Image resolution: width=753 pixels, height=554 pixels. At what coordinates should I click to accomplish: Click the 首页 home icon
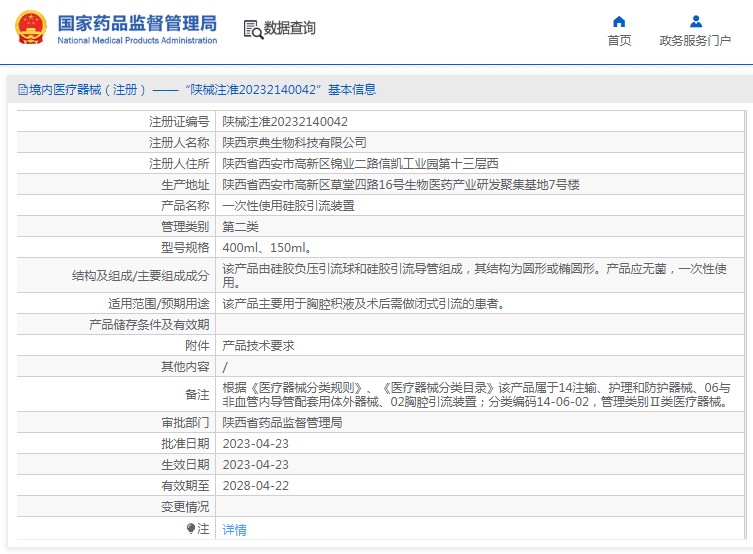click(619, 22)
